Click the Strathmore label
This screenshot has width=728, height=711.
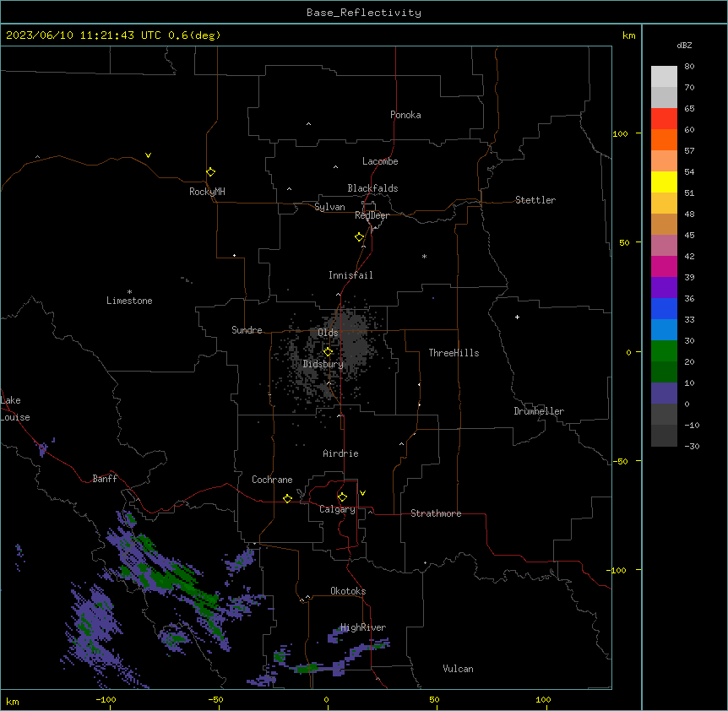tap(436, 513)
